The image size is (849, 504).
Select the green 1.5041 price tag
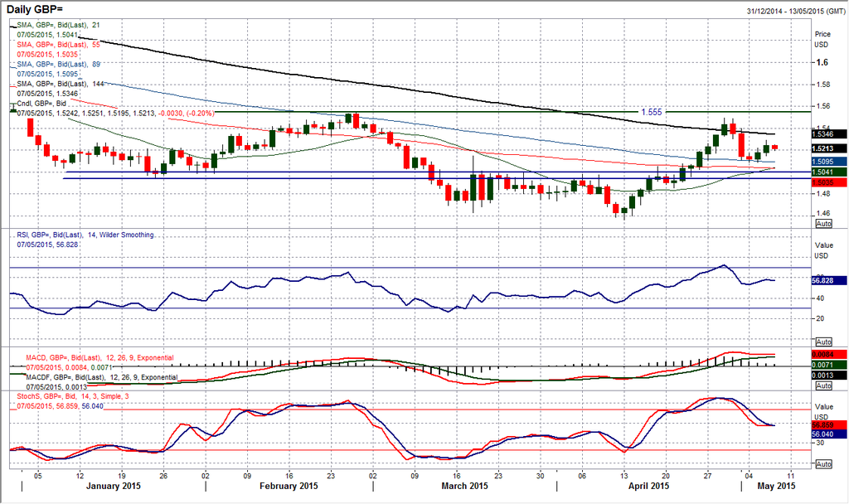coord(829,172)
